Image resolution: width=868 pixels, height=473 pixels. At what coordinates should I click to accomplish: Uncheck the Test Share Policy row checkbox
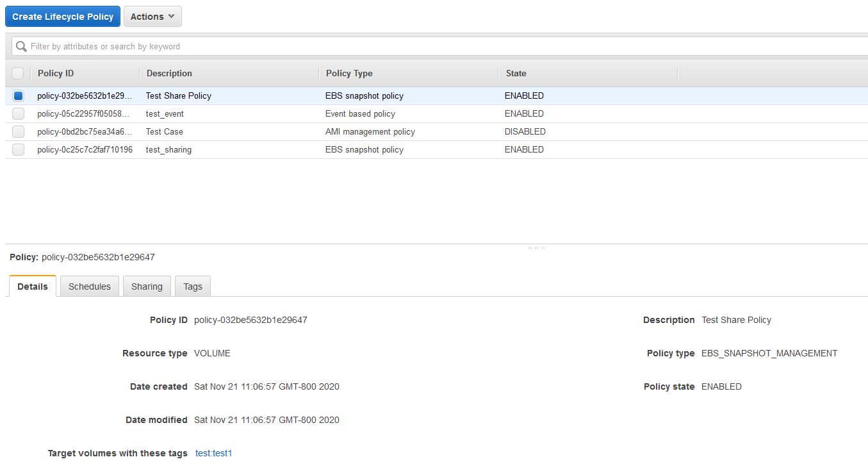[x=18, y=95]
